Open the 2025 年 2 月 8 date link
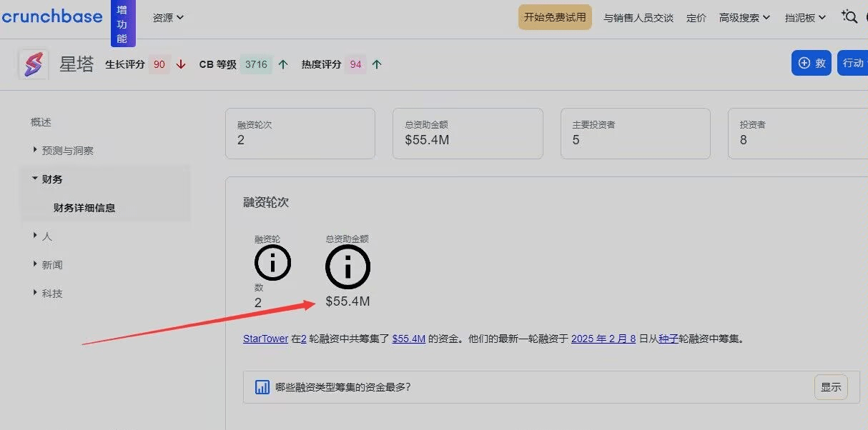This screenshot has width=868, height=430. point(603,339)
